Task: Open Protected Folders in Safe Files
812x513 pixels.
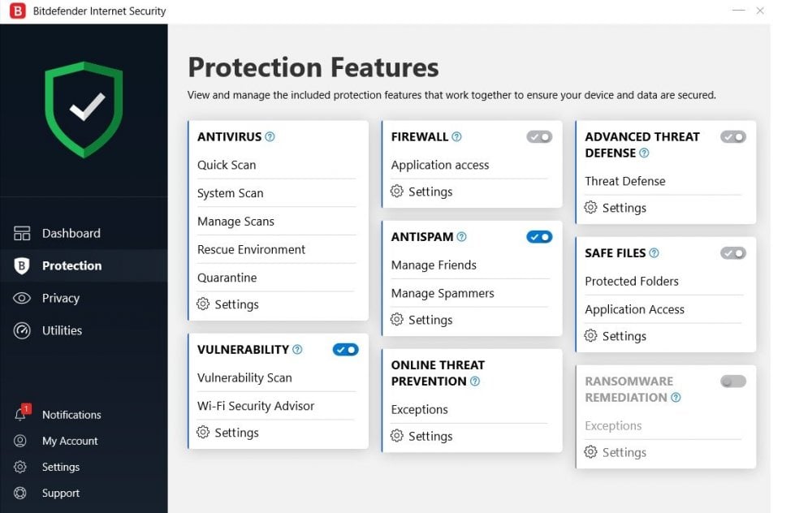Action: [631, 281]
